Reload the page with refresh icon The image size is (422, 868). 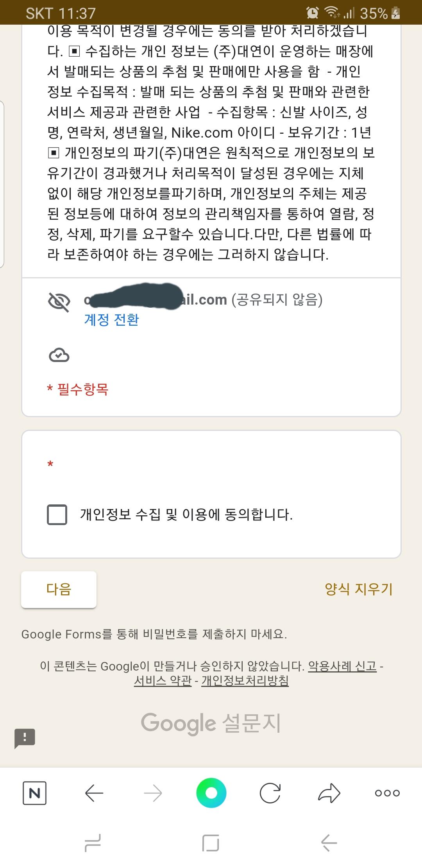pyautogui.click(x=270, y=793)
